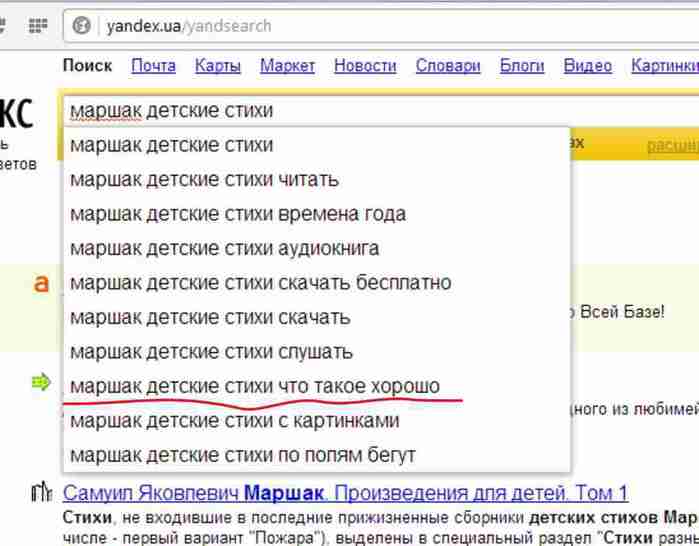Go to the Маркет link
Viewport: 699px width, 546px height.
[288, 66]
